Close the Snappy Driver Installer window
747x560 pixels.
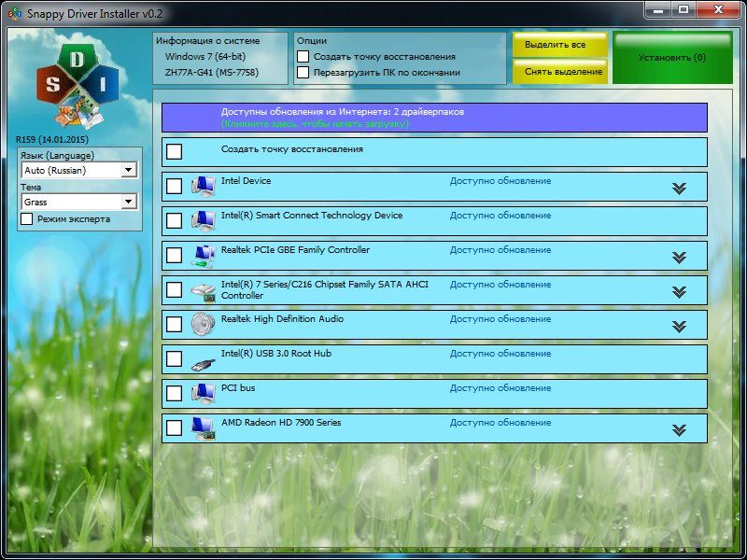pyautogui.click(x=719, y=9)
